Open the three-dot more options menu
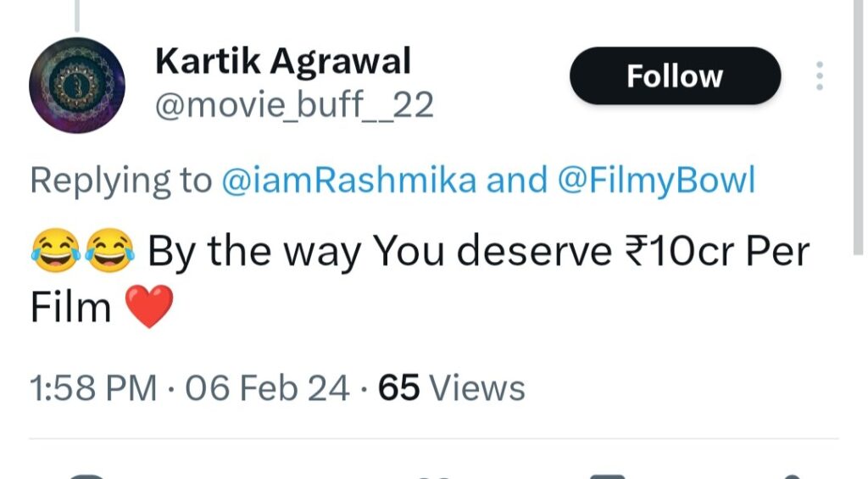This screenshot has height=479, width=868. click(x=819, y=76)
